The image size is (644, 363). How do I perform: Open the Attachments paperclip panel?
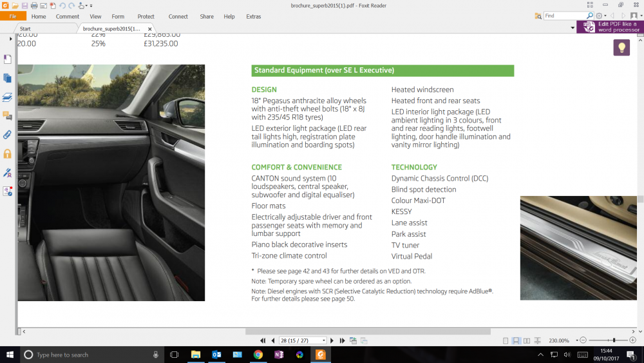(x=7, y=135)
